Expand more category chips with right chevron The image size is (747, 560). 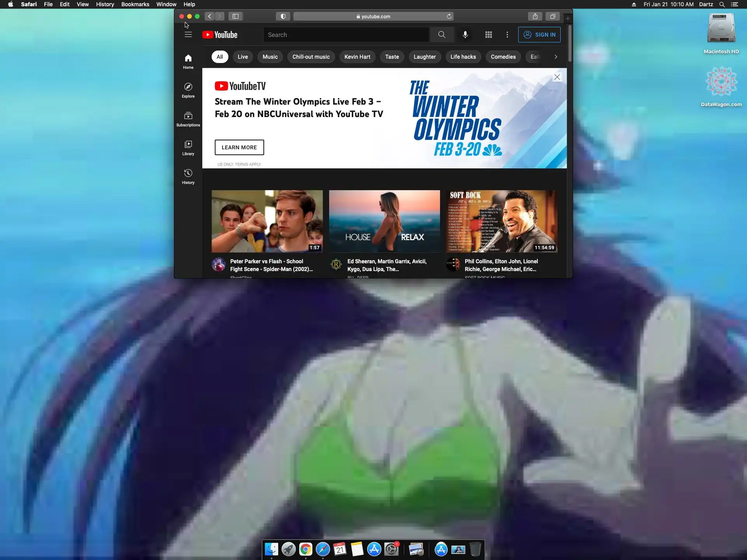pos(556,57)
